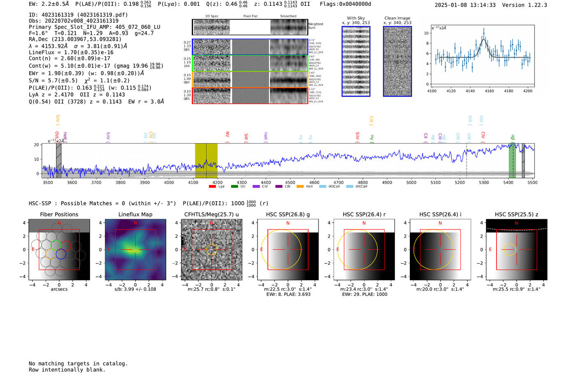Click the CIV legend swatch under the spectrum
Image resolution: width=576 pixels, height=392 pixels.
(256, 187)
